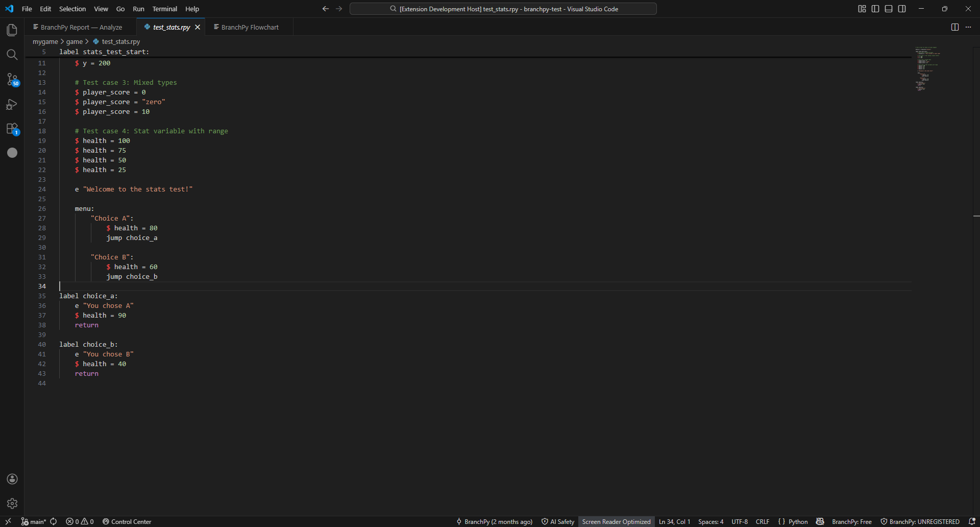Open the Customize Layout dropdown
Viewport: 980px width, 527px height.
tap(862, 8)
